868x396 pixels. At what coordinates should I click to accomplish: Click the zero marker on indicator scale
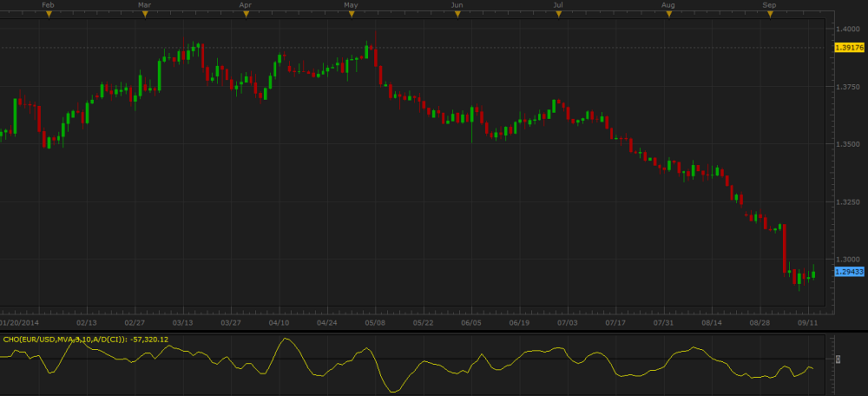click(x=838, y=358)
